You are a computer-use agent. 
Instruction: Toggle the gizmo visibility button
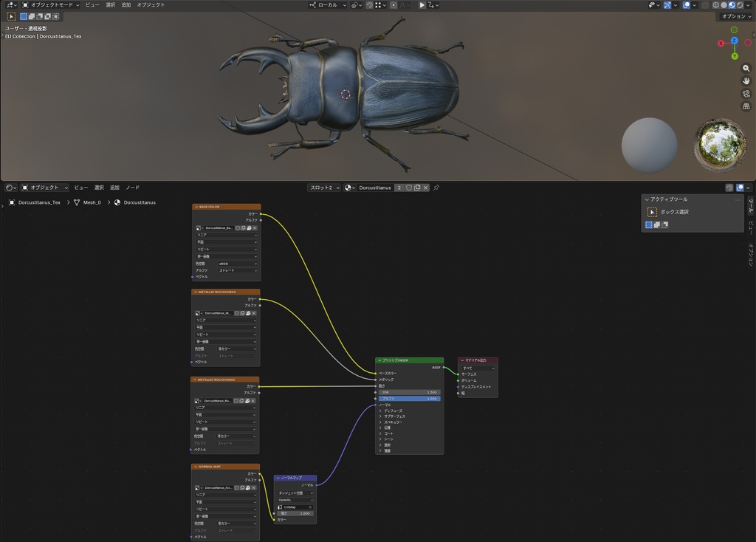point(667,5)
